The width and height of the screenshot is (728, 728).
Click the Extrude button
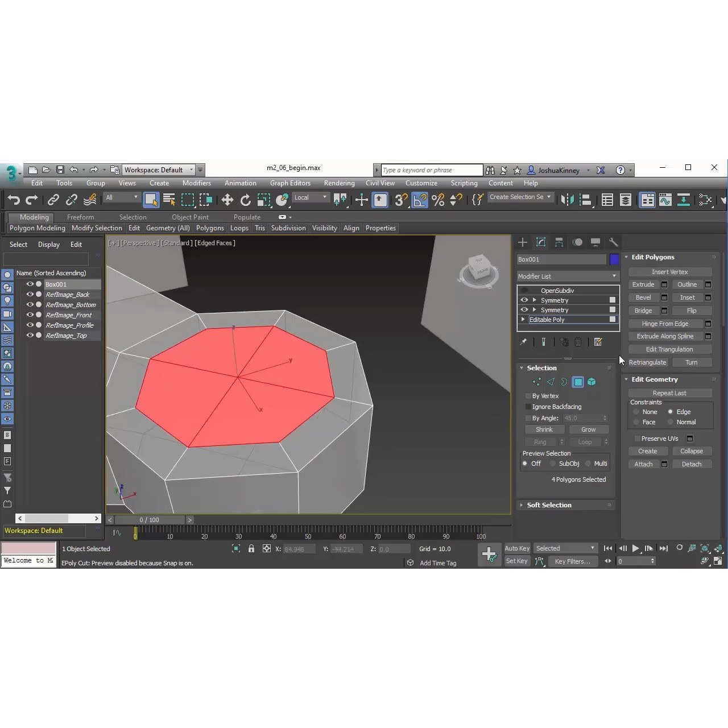[x=643, y=284]
